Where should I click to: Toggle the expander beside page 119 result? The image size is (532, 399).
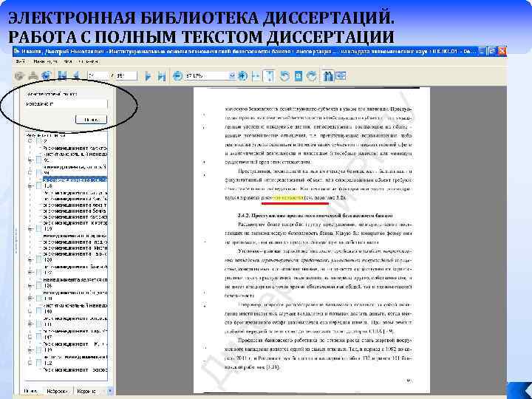tap(30, 229)
